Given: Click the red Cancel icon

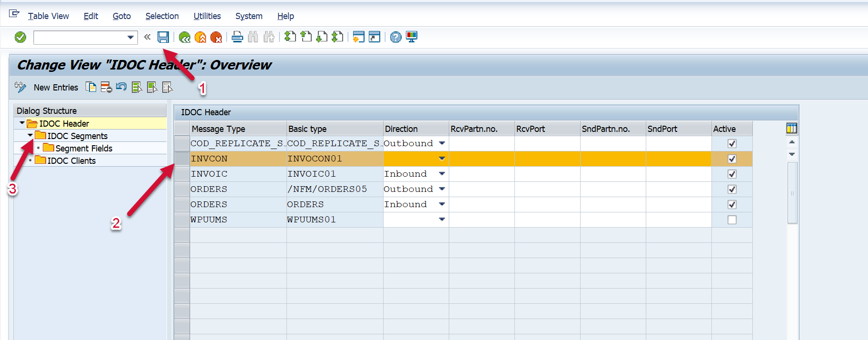Looking at the screenshot, I should coord(216,37).
